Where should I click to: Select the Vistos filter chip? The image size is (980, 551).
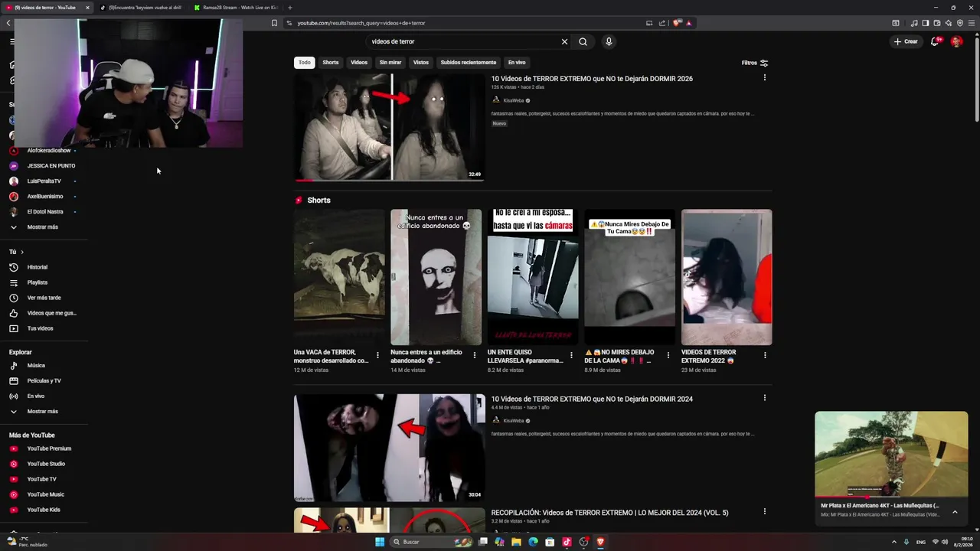(x=421, y=62)
